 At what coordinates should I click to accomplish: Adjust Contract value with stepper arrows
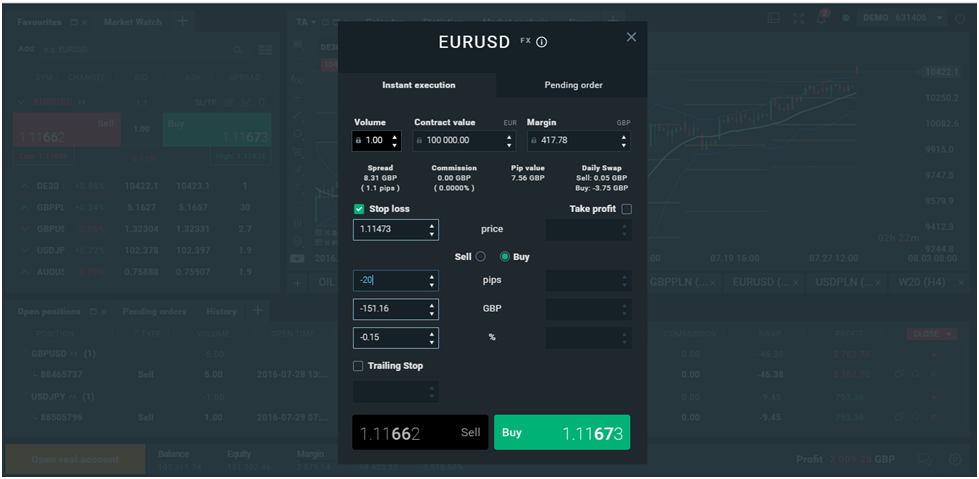(509, 141)
